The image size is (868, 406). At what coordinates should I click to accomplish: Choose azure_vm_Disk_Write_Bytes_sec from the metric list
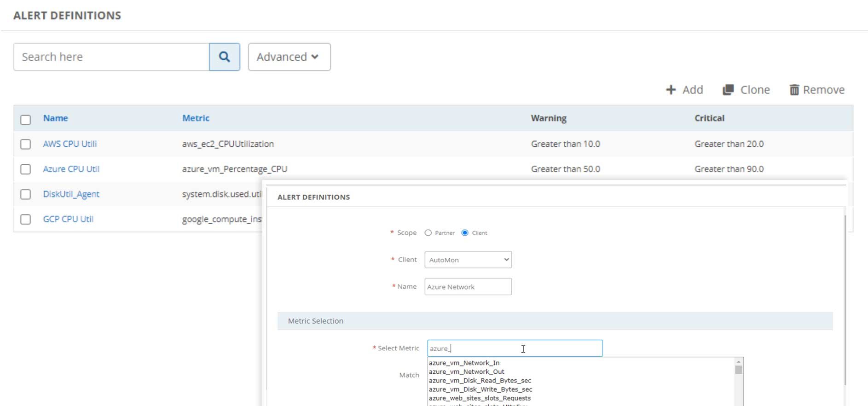[480, 389]
